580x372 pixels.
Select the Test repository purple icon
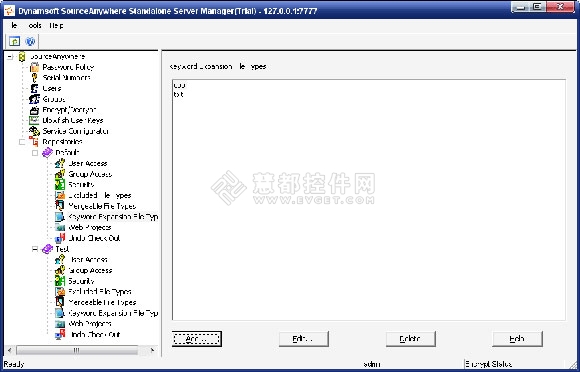pyautogui.click(x=47, y=249)
